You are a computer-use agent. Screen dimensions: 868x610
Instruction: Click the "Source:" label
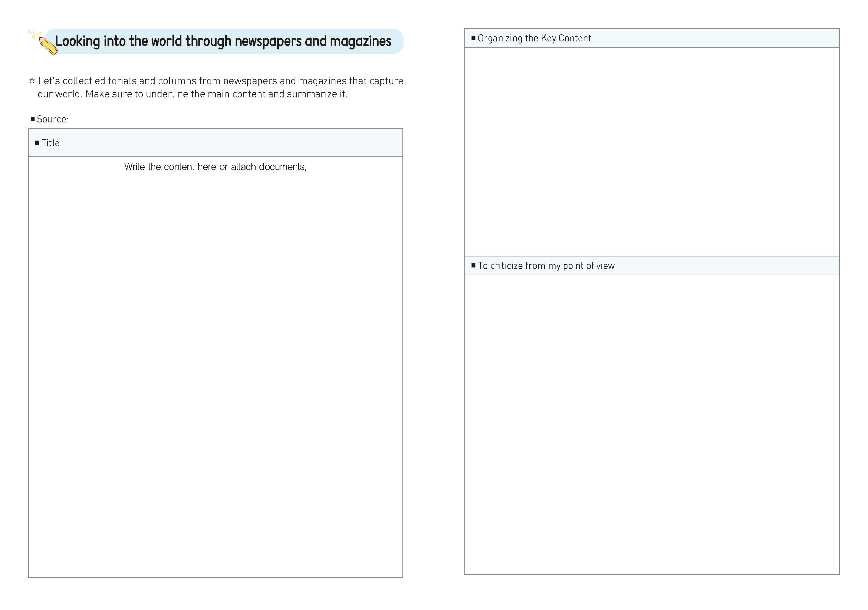click(x=52, y=119)
